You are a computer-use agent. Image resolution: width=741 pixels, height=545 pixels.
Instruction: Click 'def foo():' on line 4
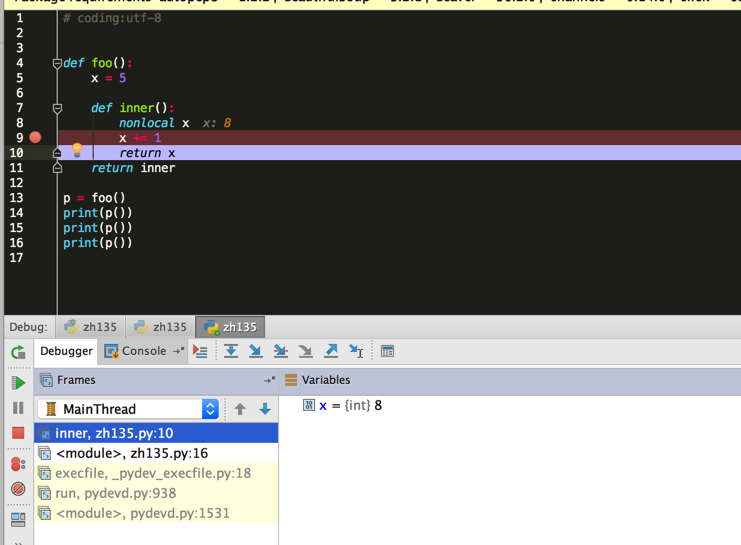pyautogui.click(x=98, y=63)
